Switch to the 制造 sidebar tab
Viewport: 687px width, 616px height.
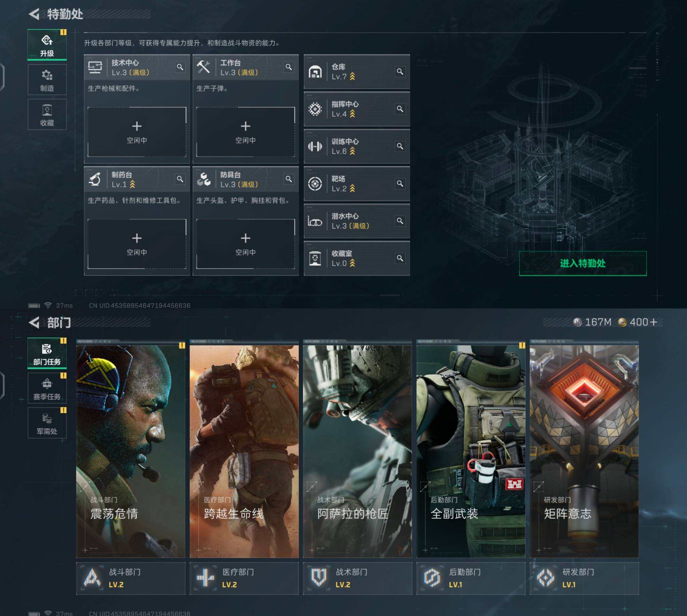(x=47, y=80)
